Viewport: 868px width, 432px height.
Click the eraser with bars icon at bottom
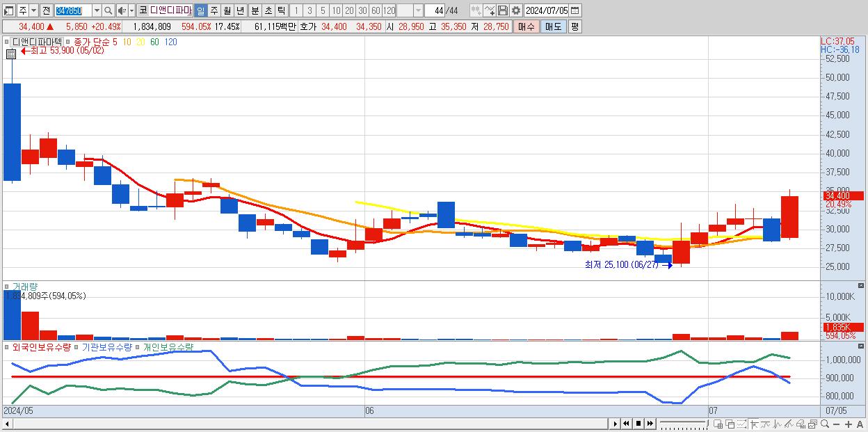(801, 424)
